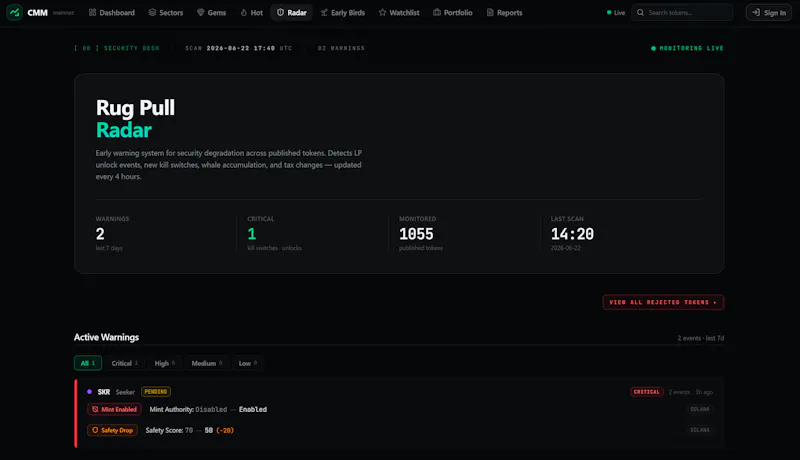Screen dimensions: 800x460
Task: Click the Last Scan time 14:20
Action: [x=572, y=234]
